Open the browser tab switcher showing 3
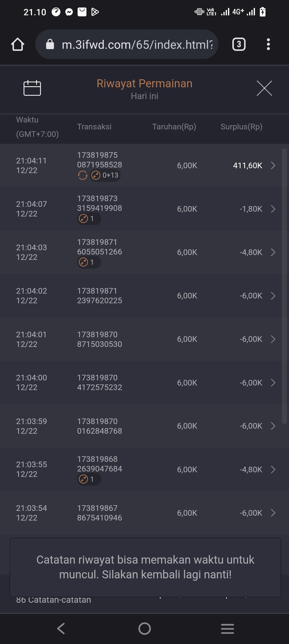This screenshot has width=289, height=644. coord(239,44)
